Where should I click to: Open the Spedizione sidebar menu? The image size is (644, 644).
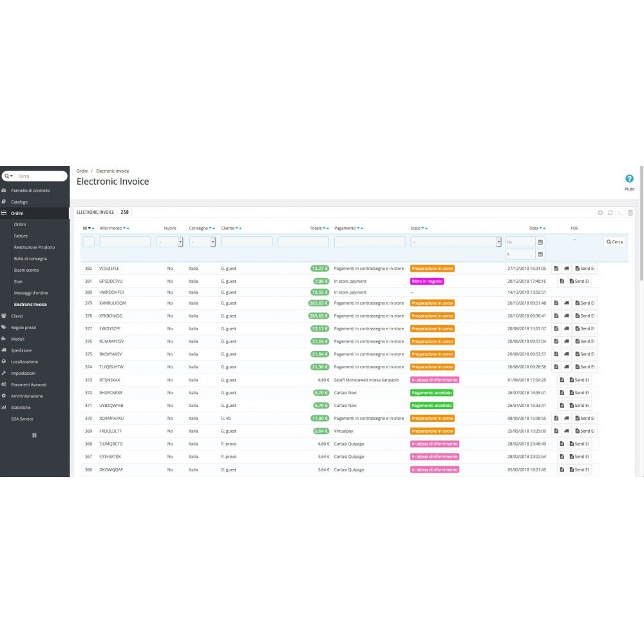[x=21, y=350]
